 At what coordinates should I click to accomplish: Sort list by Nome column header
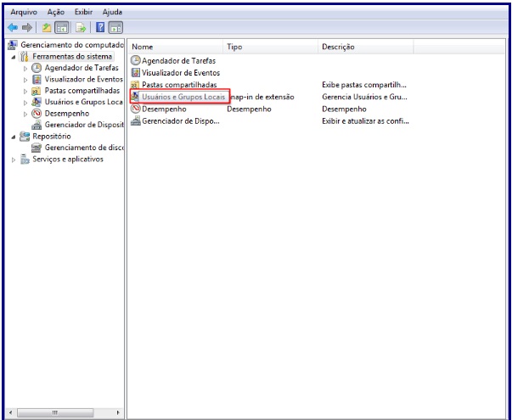(x=176, y=47)
